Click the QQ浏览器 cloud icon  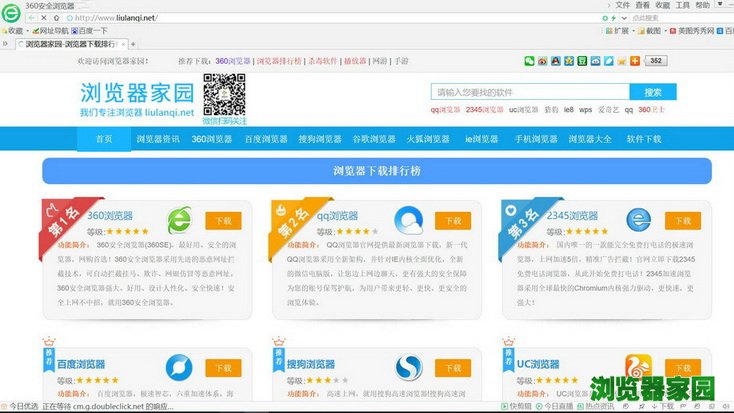tap(408, 219)
